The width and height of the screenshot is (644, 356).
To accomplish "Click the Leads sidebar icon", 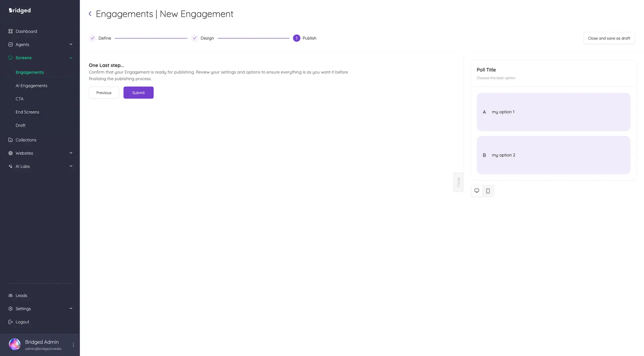I will pyautogui.click(x=10, y=295).
